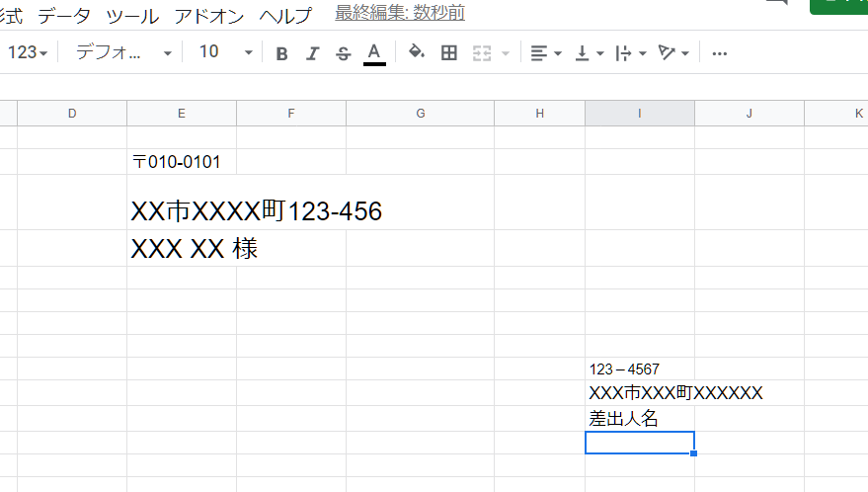Select column F header
Image resolution: width=868 pixels, height=492 pixels.
coord(291,114)
